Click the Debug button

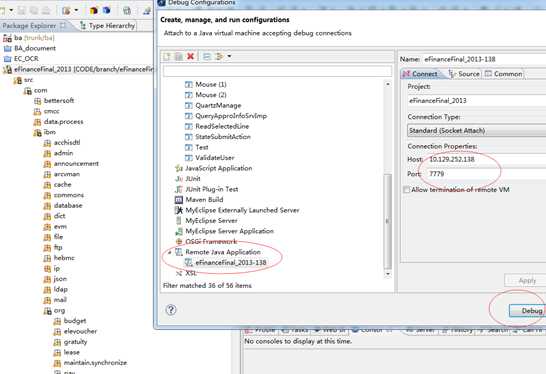pyautogui.click(x=528, y=311)
